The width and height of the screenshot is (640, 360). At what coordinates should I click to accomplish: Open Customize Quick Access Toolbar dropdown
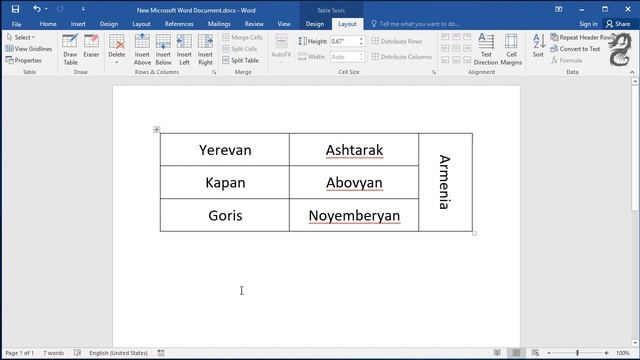pos(83,9)
